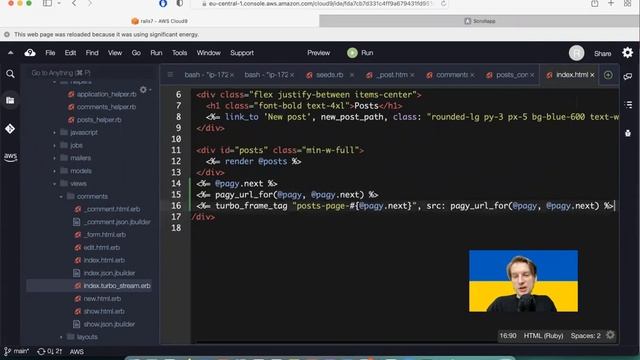
Task: Switch to the posts_con tab
Action: [512, 75]
